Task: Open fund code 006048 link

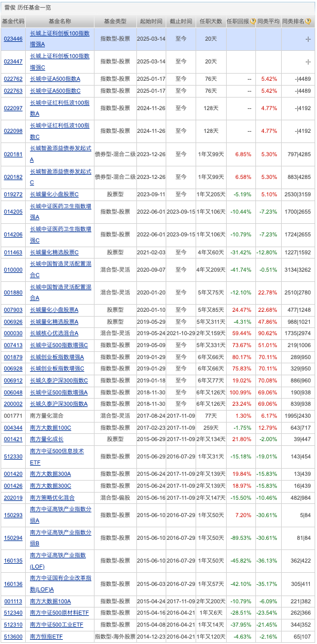Action: point(13,392)
